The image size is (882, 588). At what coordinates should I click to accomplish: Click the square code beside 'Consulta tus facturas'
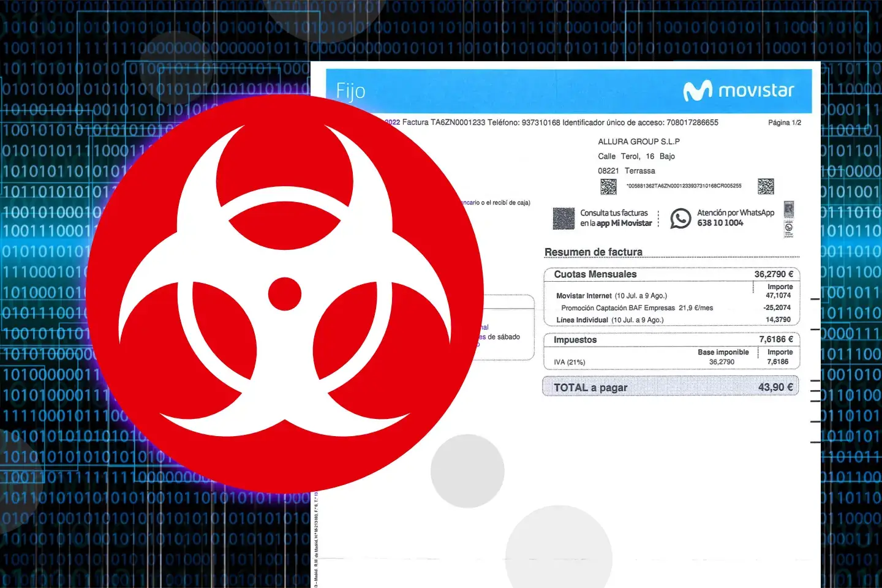tap(563, 218)
